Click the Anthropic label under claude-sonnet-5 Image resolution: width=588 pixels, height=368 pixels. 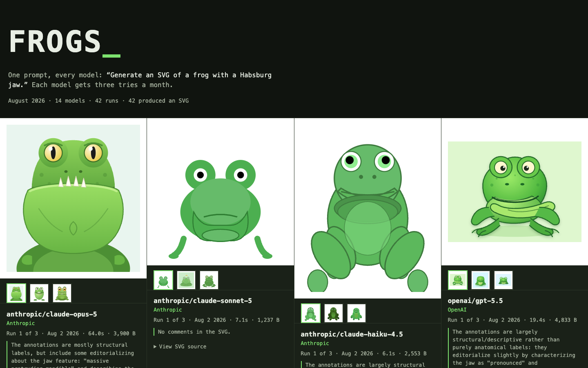(x=168, y=310)
